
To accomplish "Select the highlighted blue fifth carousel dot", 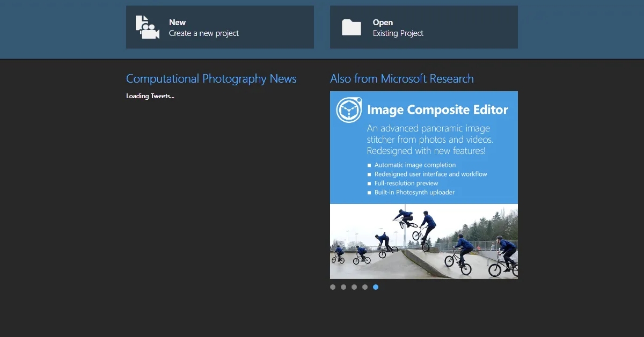I will tap(376, 287).
